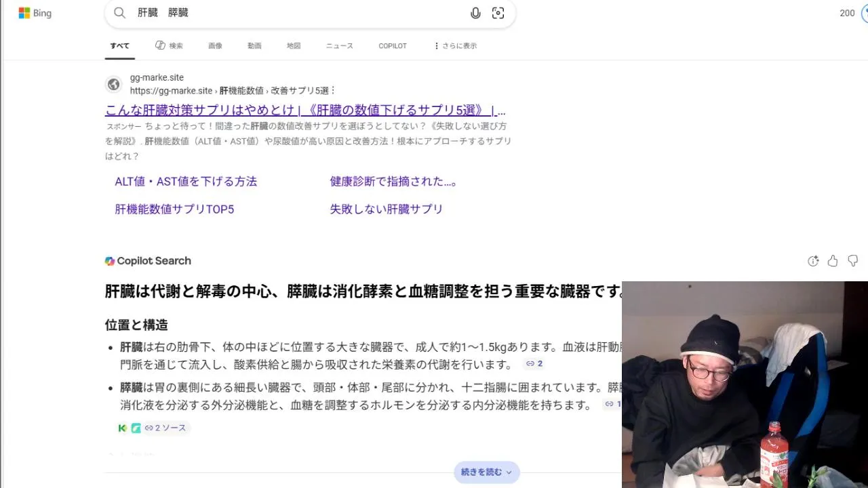868x488 pixels.
Task: Click the webcam video overlay
Action: click(745, 384)
